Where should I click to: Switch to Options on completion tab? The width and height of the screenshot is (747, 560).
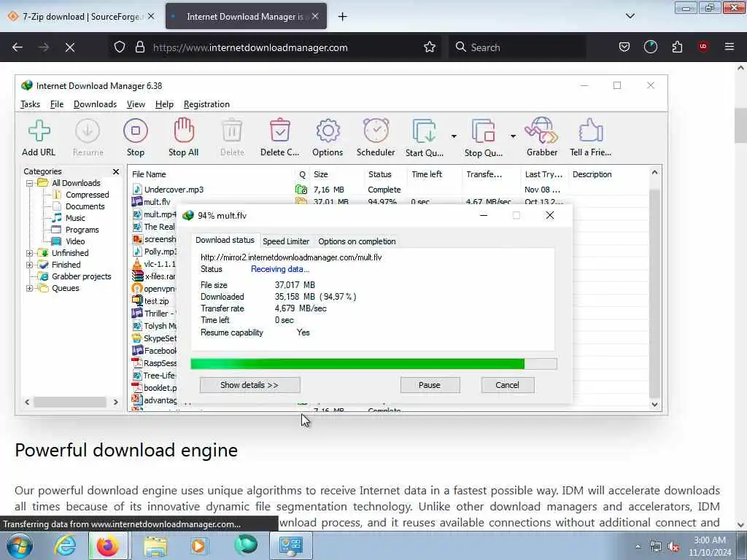click(x=357, y=241)
